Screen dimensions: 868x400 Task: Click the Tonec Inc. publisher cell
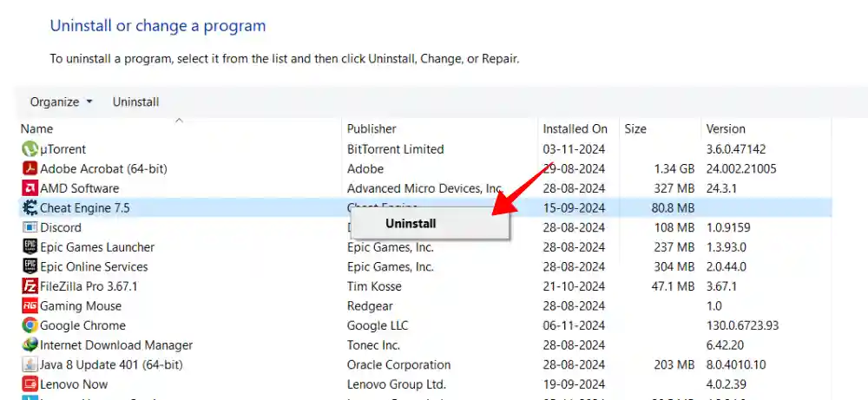pyautogui.click(x=373, y=345)
